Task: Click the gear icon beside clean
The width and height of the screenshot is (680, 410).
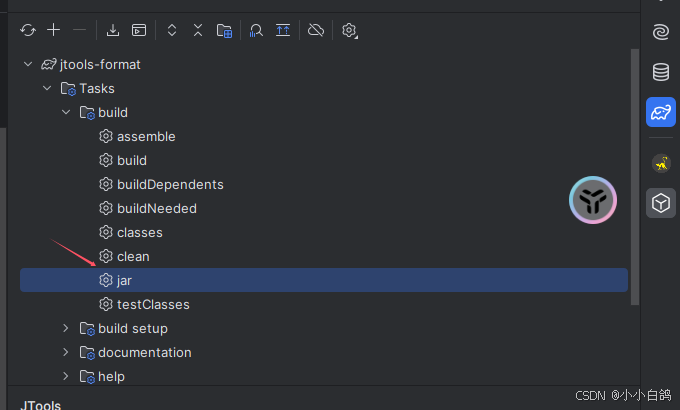Action: pos(106,256)
